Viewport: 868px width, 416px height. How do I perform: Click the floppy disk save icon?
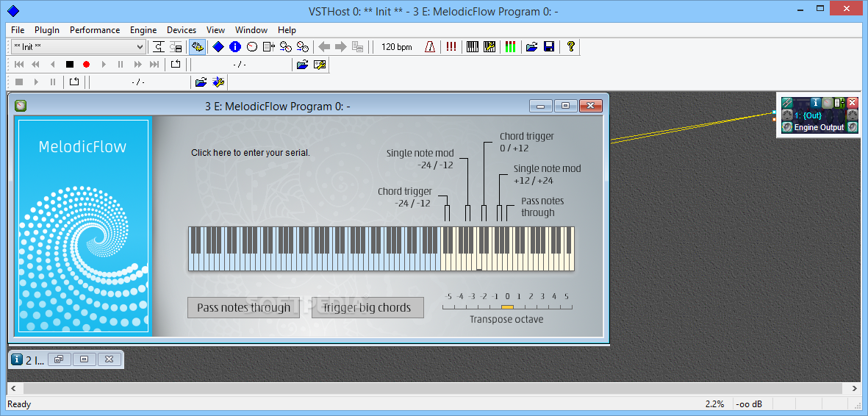549,47
